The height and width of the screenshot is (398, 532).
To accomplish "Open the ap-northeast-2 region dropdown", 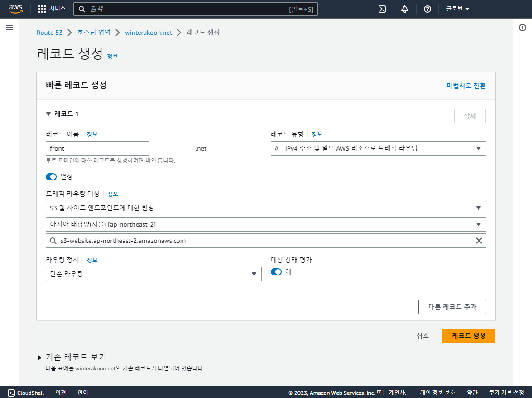I will click(266, 224).
